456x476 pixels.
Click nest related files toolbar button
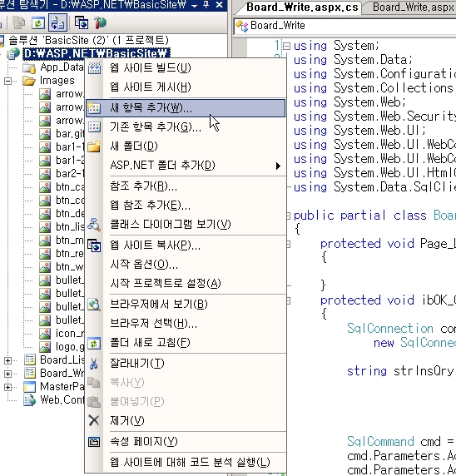tap(57, 23)
